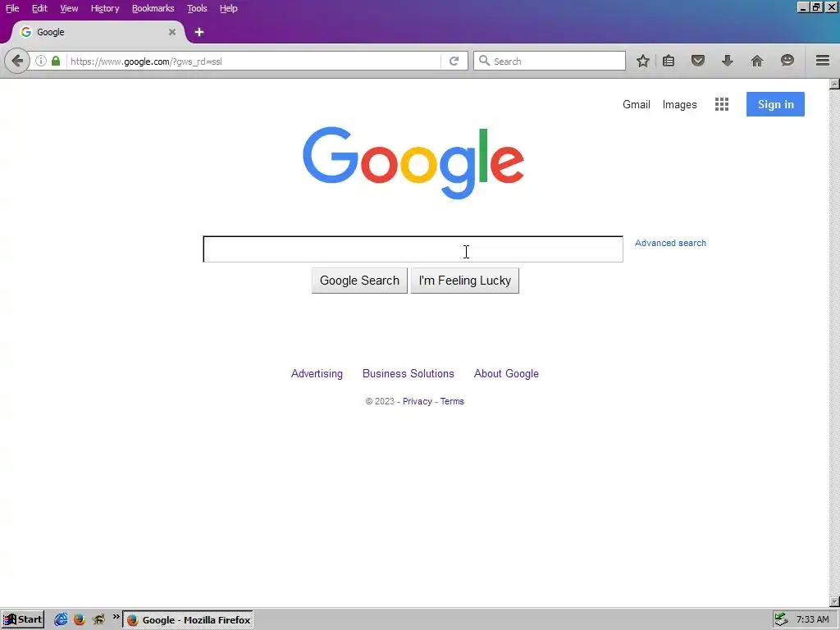Select the Google - Mozilla Firefox taskbar button

[188, 620]
